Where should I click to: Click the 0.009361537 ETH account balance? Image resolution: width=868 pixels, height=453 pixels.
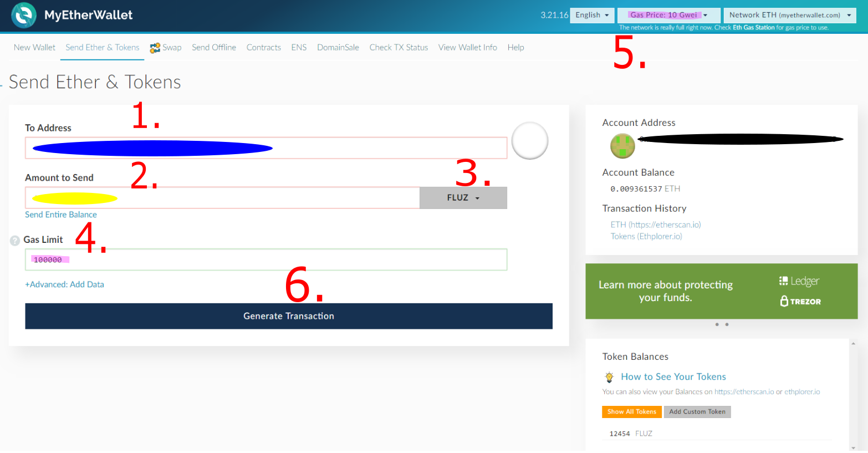(x=645, y=189)
